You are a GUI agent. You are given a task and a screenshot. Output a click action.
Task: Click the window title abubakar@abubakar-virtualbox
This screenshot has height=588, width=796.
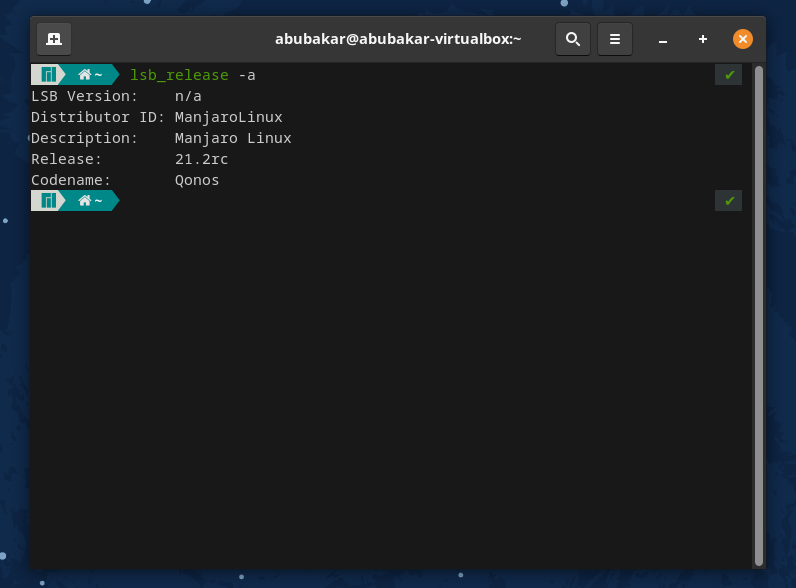[398, 39]
